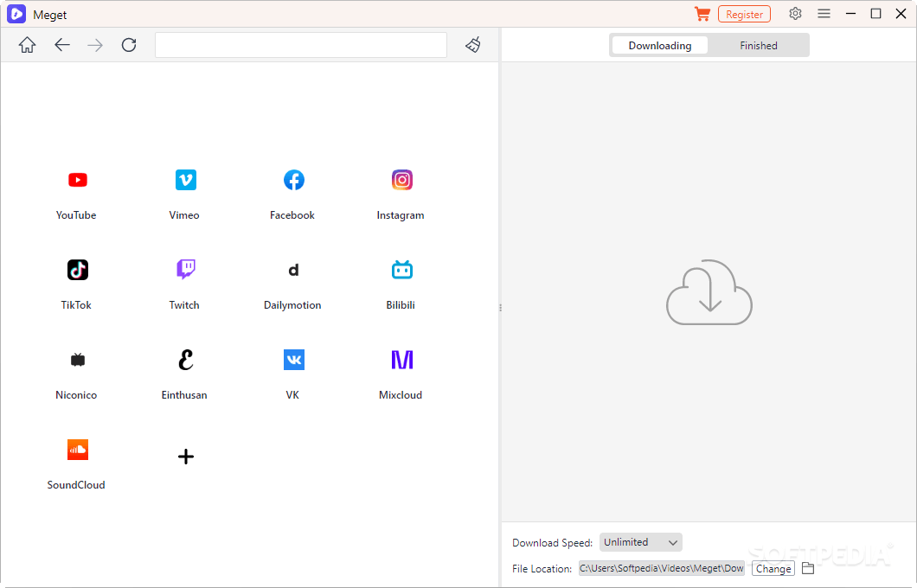Expand the Download Speed dropdown
Viewport: 917px width, 588px height.
pyautogui.click(x=640, y=542)
